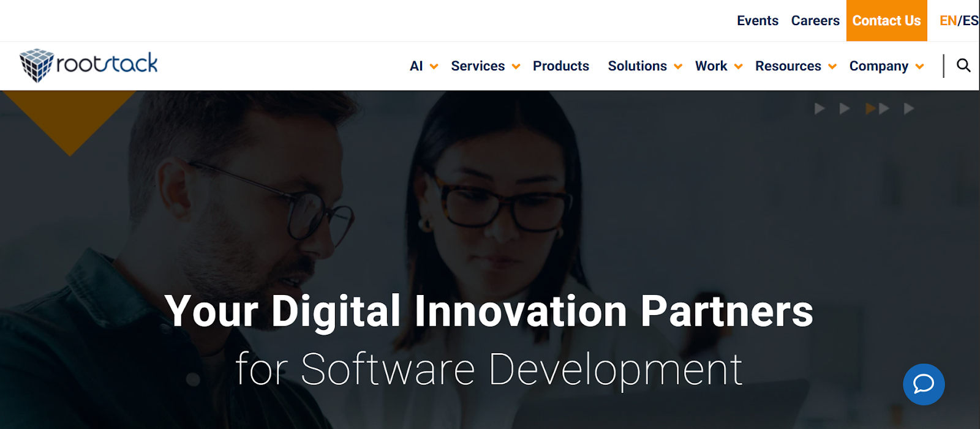
Task: Open the Company menu
Action: point(886,66)
